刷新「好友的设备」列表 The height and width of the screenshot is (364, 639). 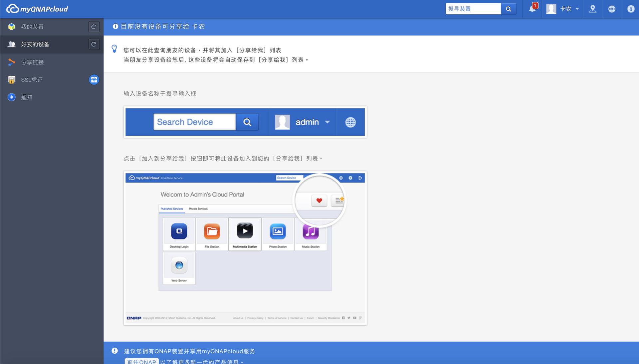[x=94, y=44]
